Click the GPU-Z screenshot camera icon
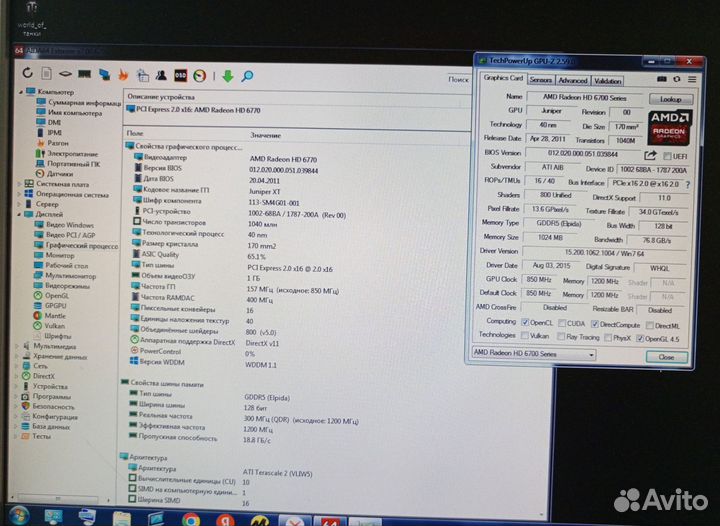Screen dimensions: 720x526 [662, 79]
